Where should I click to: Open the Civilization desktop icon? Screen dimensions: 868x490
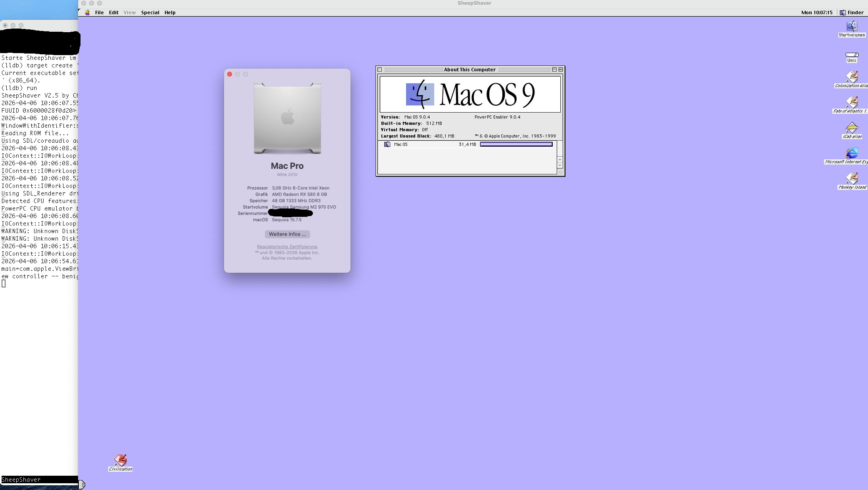(x=121, y=460)
